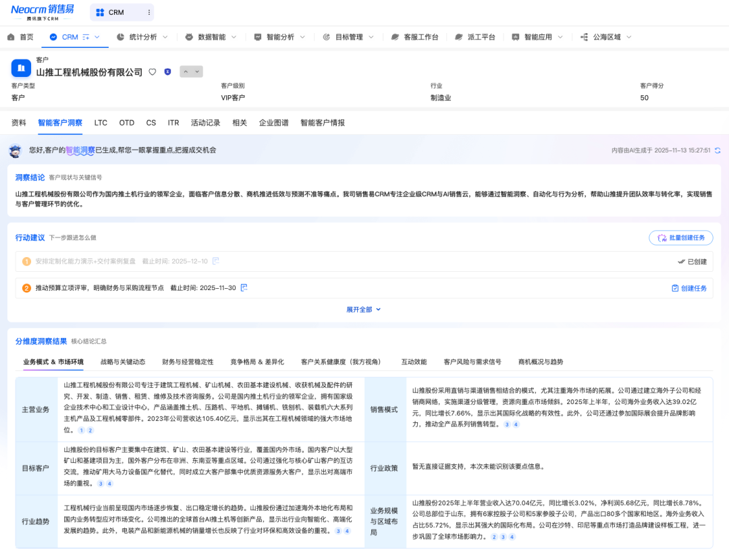Open 数据智能 navigation menu
This screenshot has height=560, width=729.
(211, 37)
